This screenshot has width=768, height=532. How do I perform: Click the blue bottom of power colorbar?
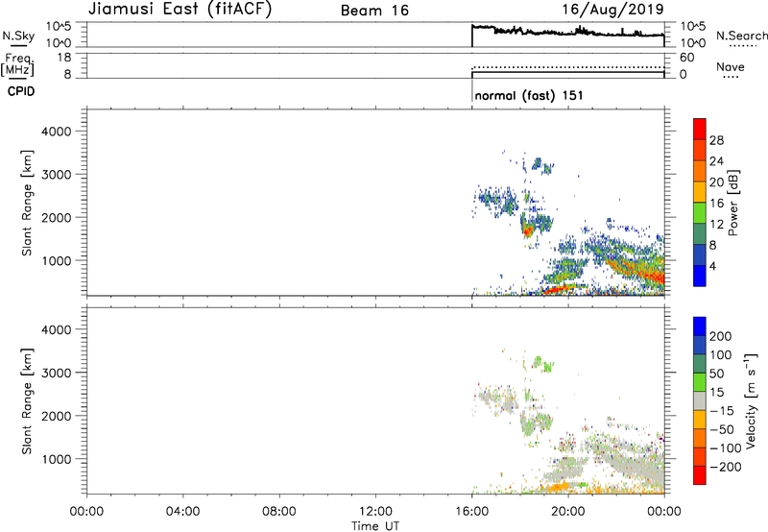(700, 276)
